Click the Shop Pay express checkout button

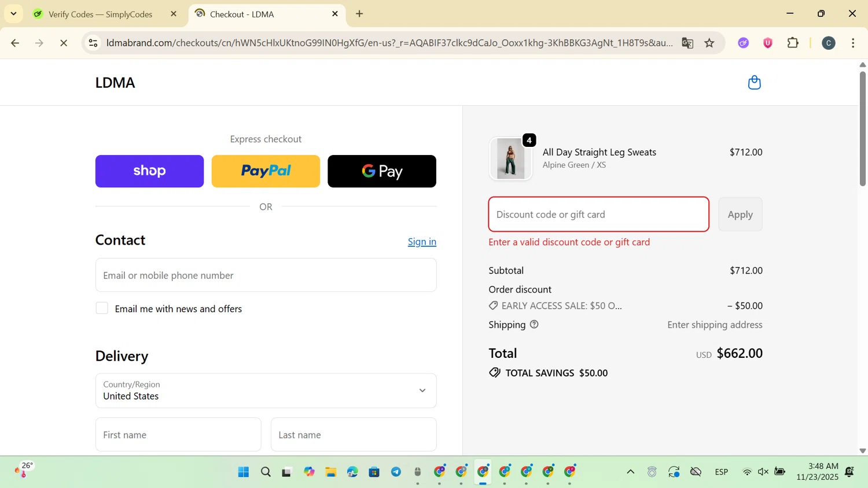click(x=149, y=171)
